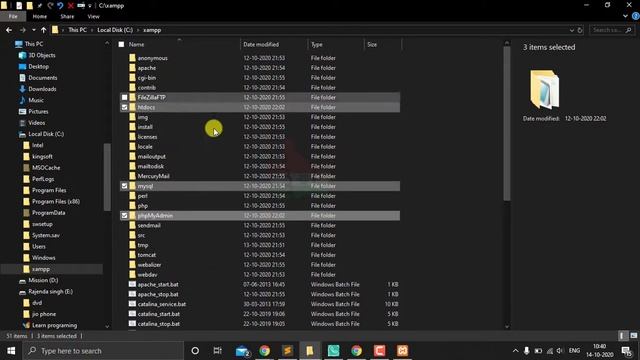Select the apache folder
This screenshot has width=640, height=360.
point(147,68)
